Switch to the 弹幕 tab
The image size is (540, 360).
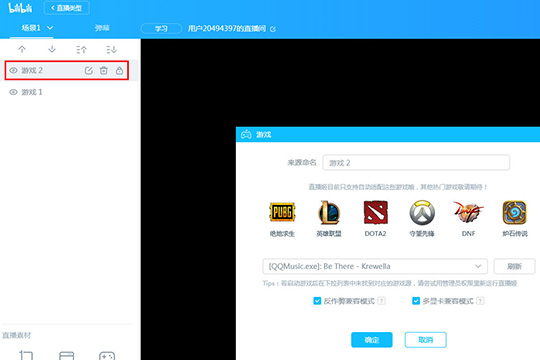pyautogui.click(x=102, y=28)
